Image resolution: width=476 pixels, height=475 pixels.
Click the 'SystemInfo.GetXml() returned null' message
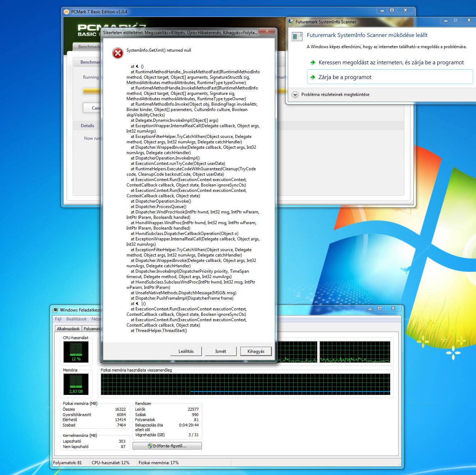tap(159, 50)
